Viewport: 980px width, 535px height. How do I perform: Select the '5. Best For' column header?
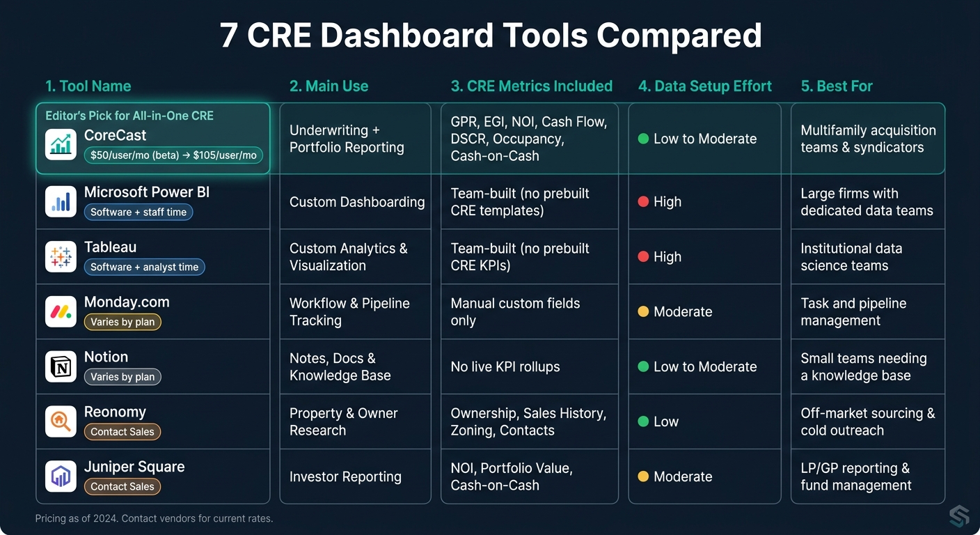[x=837, y=86]
